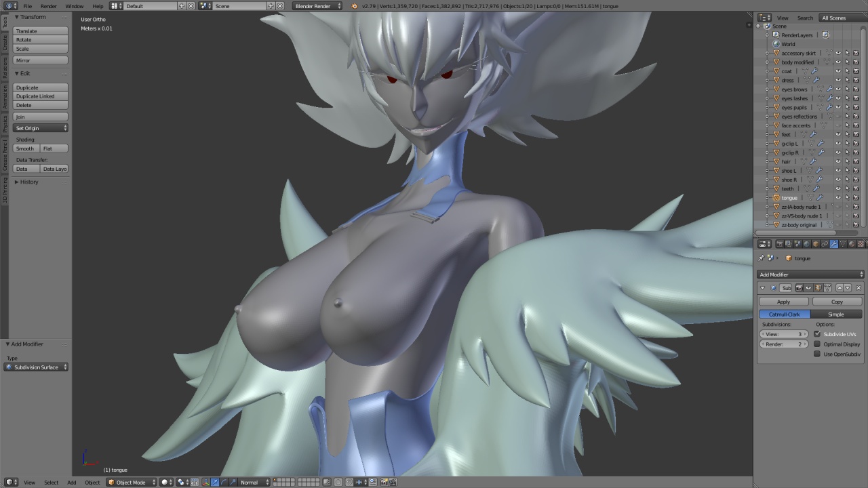Toggle Subsurf modifier viewport visibility eye
The image size is (868, 488).
(808, 288)
